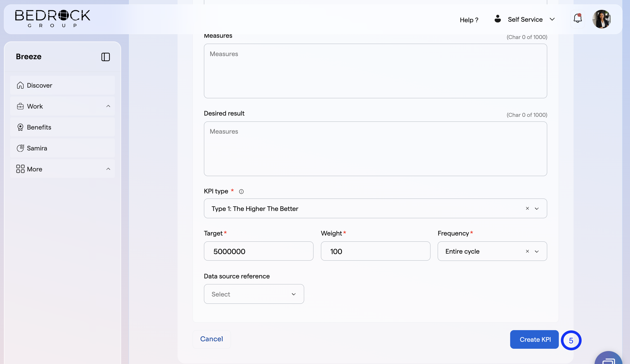Click the Bedrock Group logo

pos(53,19)
